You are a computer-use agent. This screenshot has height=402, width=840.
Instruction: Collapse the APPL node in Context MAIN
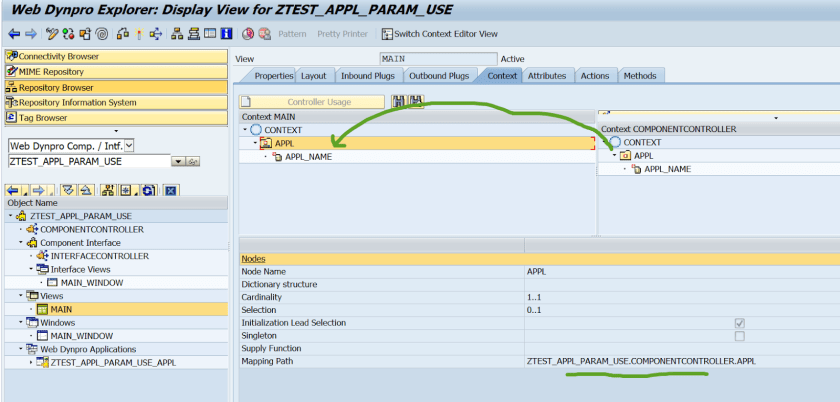pyautogui.click(x=255, y=143)
